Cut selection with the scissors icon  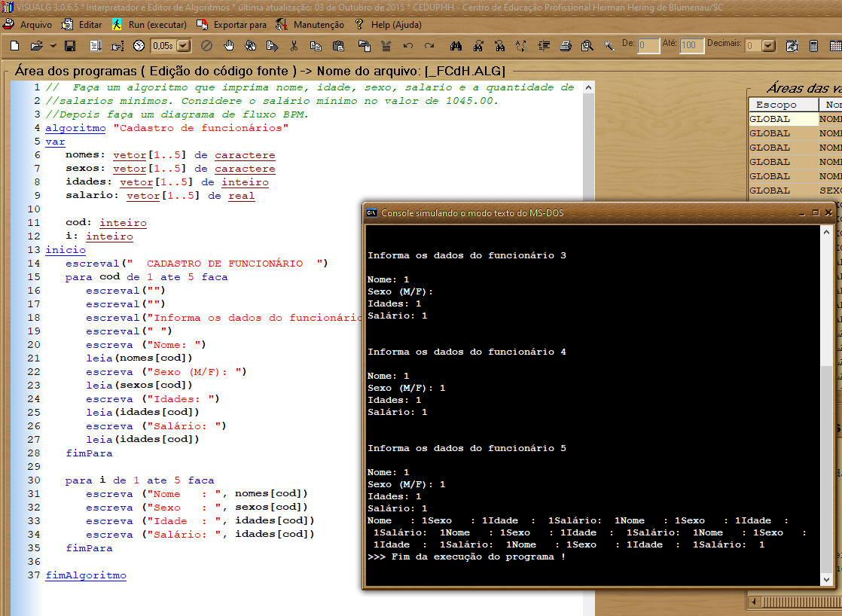point(294,46)
